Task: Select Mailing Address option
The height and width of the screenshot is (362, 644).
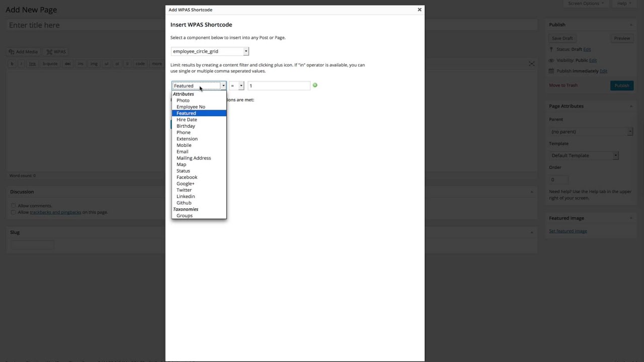Action: click(199, 158)
